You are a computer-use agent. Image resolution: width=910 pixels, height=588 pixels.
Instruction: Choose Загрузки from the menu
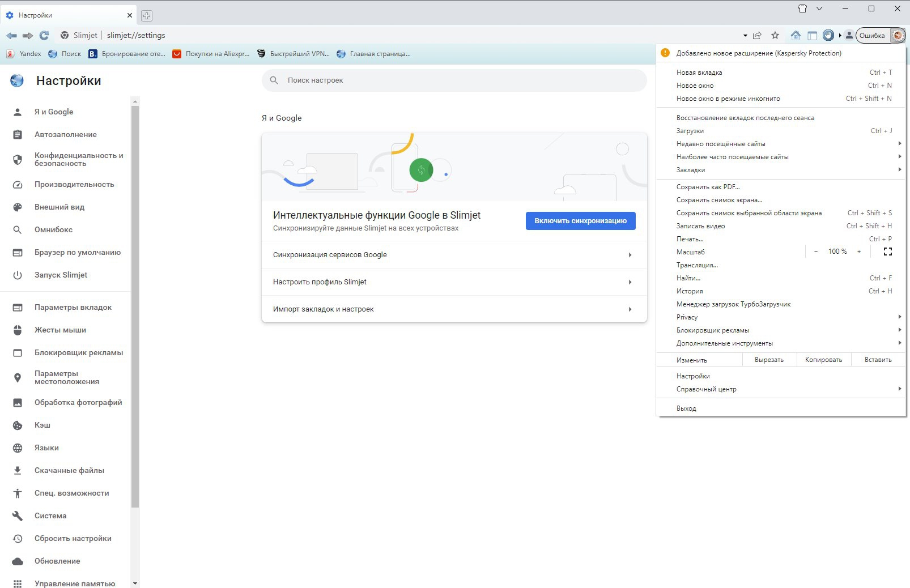[x=781, y=131]
